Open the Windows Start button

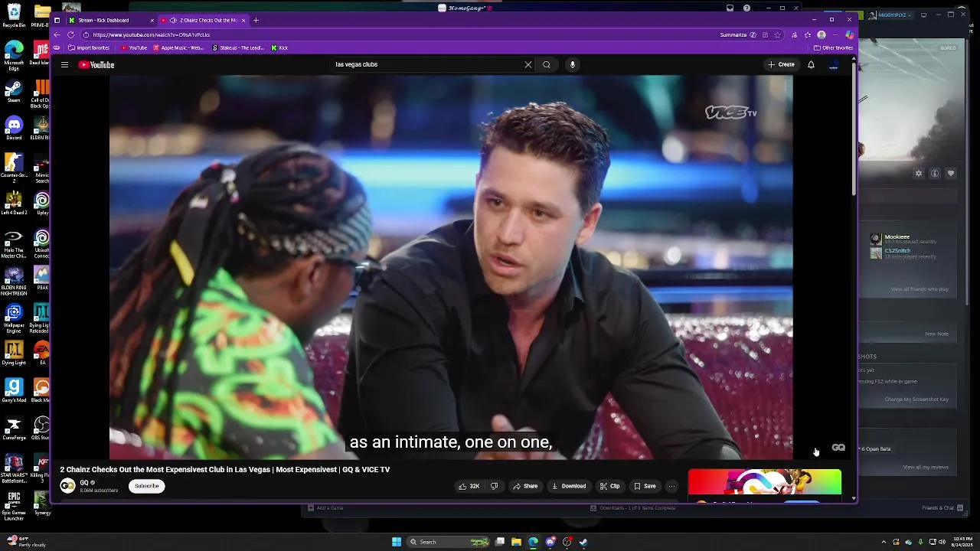397,542
